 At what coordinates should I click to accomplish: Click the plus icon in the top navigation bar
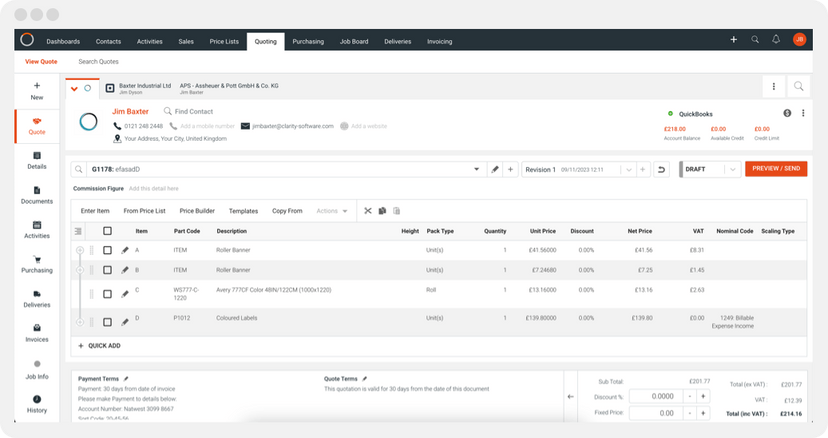[734, 40]
